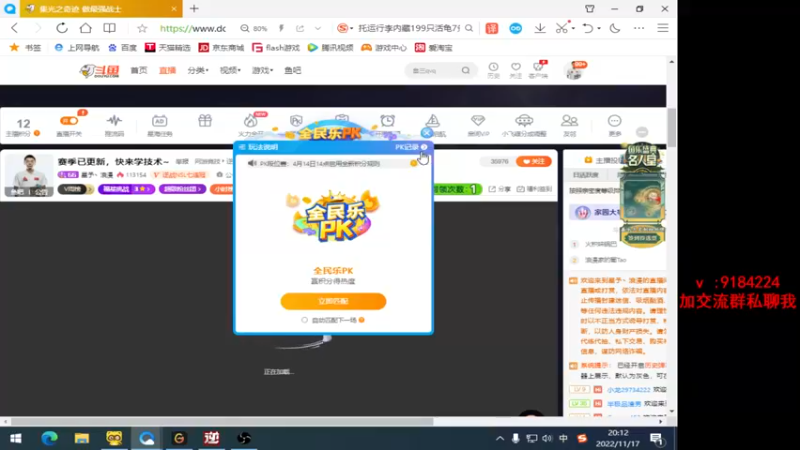
Task: Open Windows Start menu
Action: [x=16, y=438]
